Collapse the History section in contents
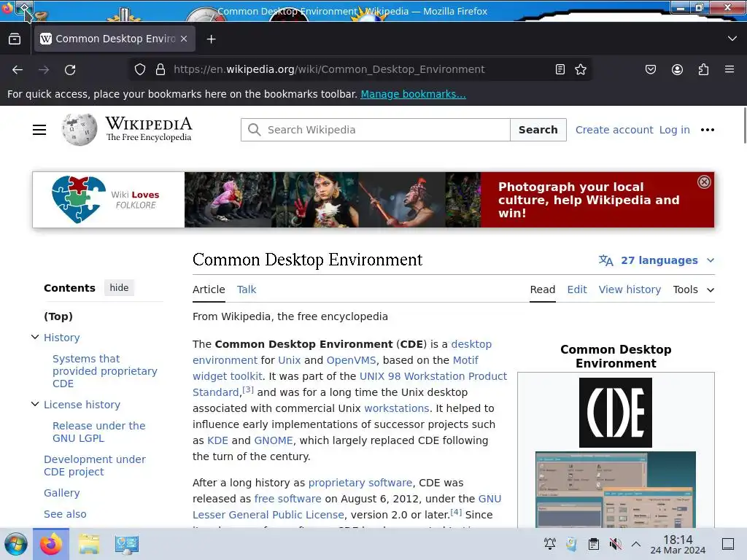The width and height of the screenshot is (747, 560). (x=35, y=337)
